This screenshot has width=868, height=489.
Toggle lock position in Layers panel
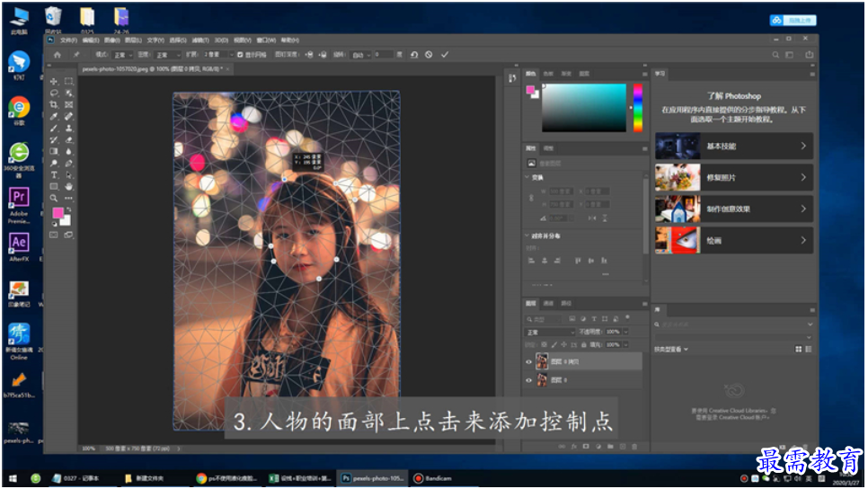click(x=564, y=344)
